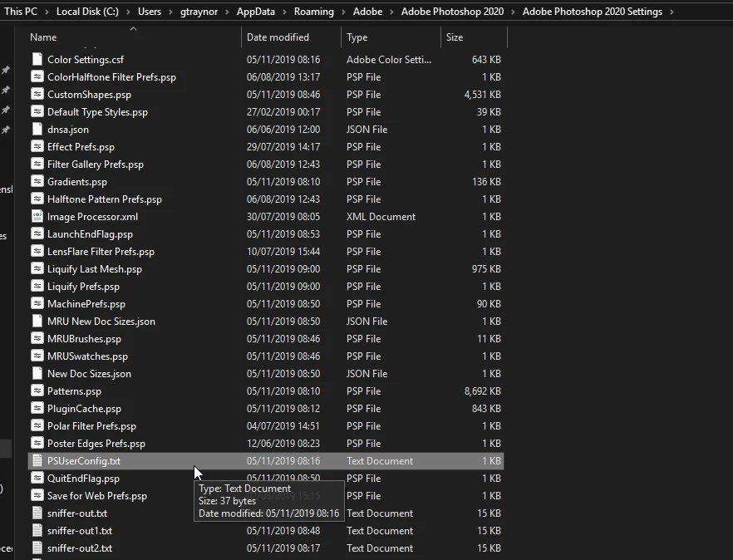Viewport: 733px width, 560px height.
Task: Select the sniffer-out2.txt file name
Action: coord(80,548)
